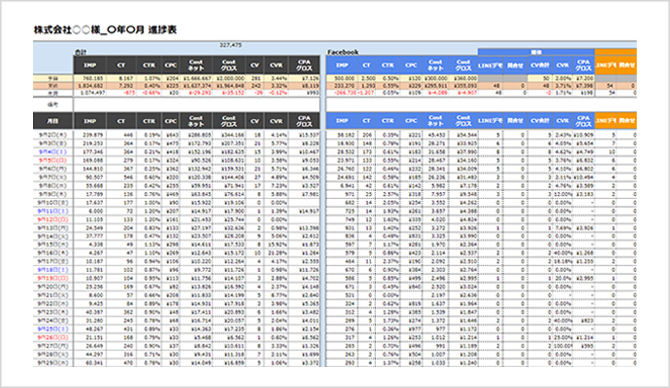Click the Facebook budget gross cell ¥360,000
670x388 pixels.
click(x=463, y=79)
